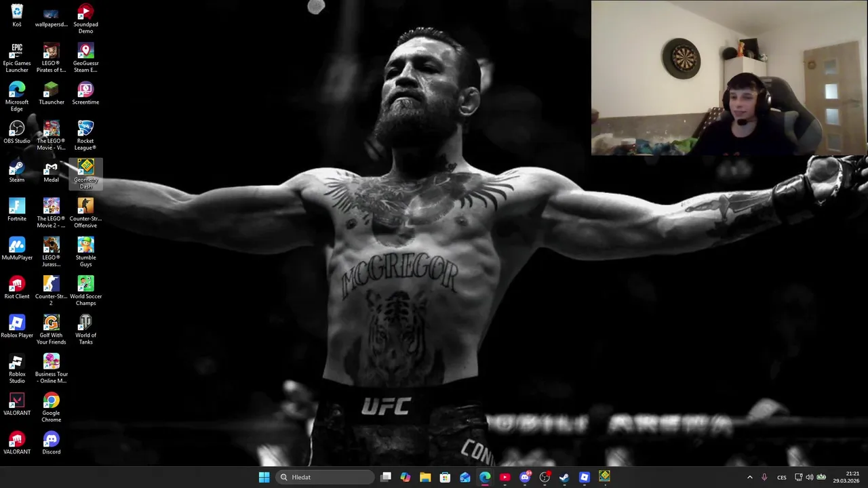Viewport: 868px width, 488px height.
Task: Click the microphone tray icon
Action: tap(764, 477)
